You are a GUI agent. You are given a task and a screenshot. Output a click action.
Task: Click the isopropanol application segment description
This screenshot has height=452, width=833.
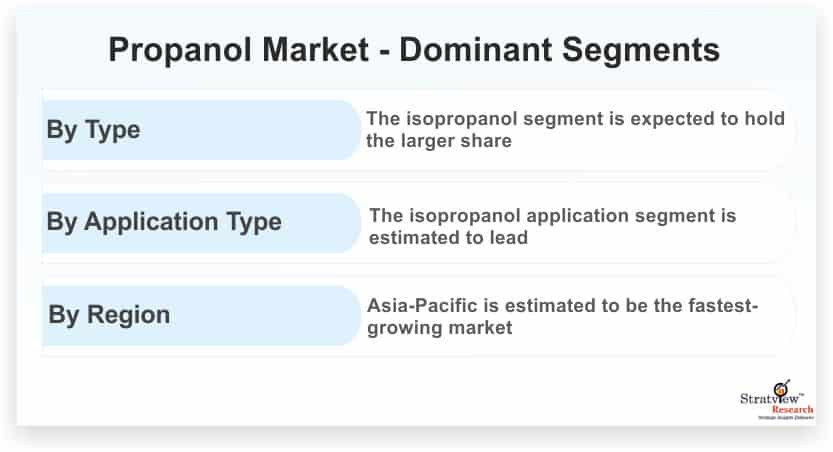[x=552, y=226]
